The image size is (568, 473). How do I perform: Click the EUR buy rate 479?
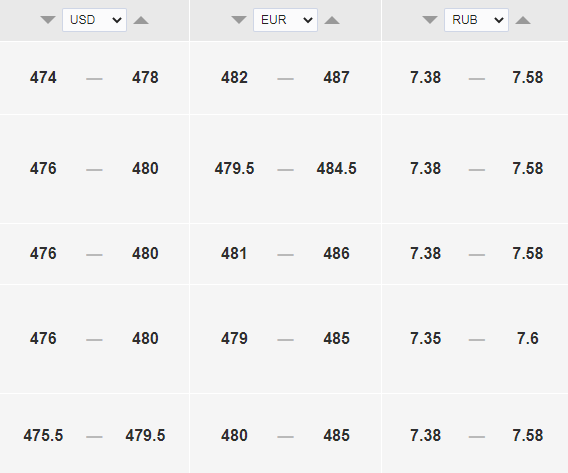pos(234,339)
